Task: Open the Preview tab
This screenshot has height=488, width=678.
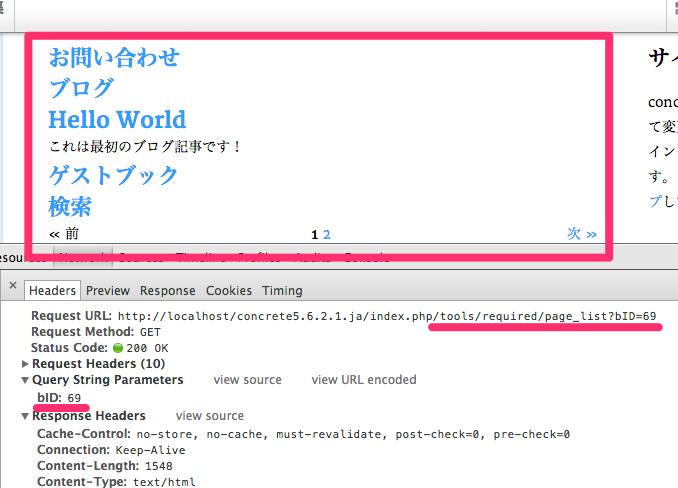Action: [107, 291]
